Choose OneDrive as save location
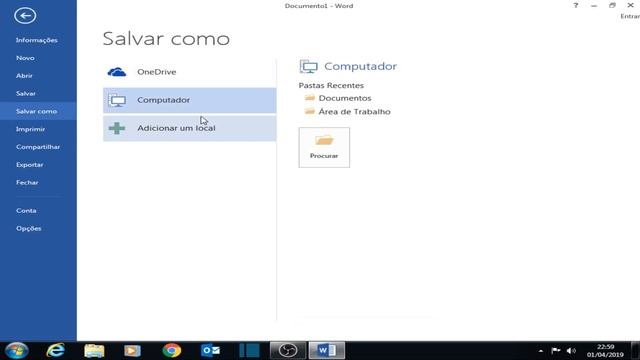Screen dimensions: 640x360 pos(189,72)
